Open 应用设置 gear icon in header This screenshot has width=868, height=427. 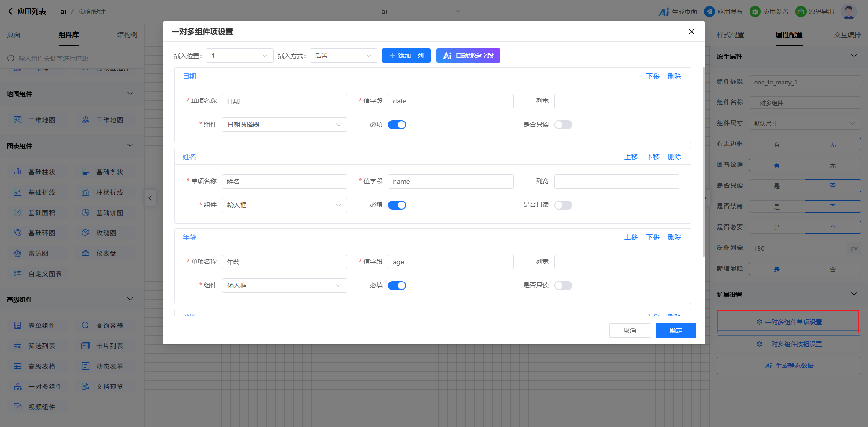[x=755, y=12]
